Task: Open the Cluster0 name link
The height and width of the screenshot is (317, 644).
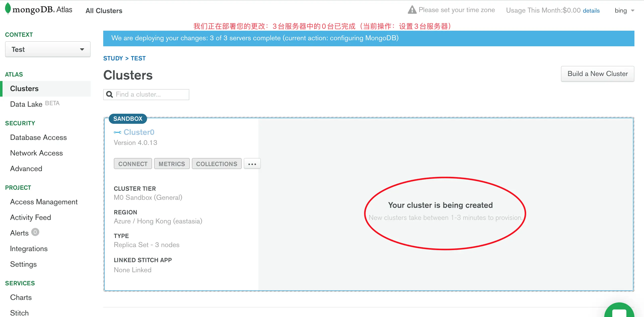Action: coord(139,132)
